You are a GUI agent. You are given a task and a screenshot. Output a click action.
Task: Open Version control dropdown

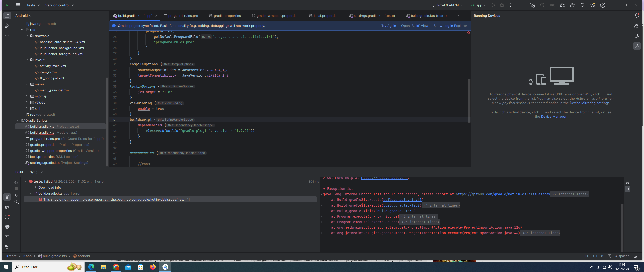tap(60, 5)
